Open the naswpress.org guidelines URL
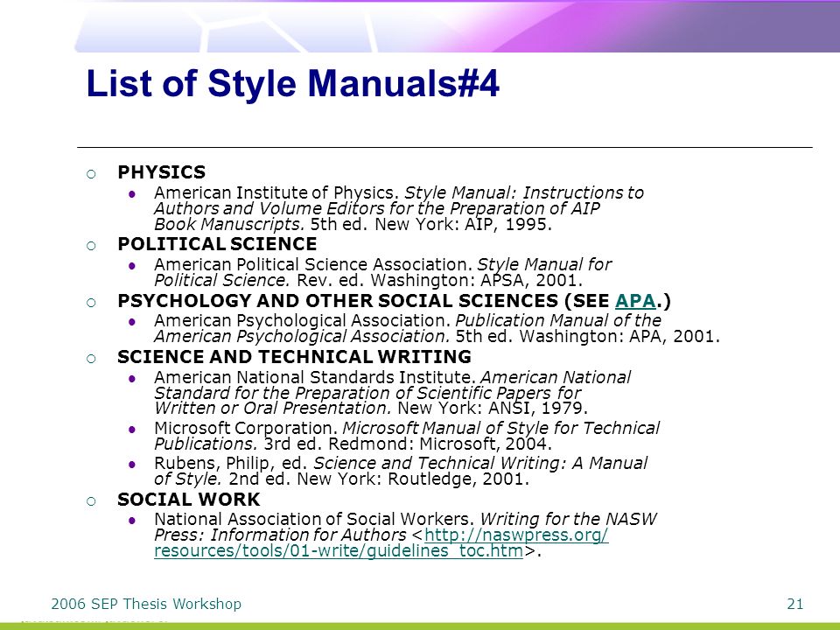This screenshot has width=840, height=630. point(381,542)
